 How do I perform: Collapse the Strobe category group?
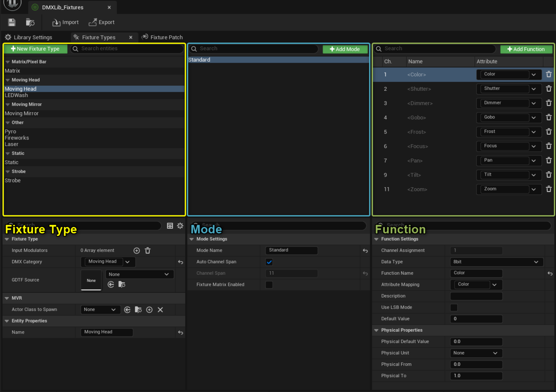tap(8, 171)
